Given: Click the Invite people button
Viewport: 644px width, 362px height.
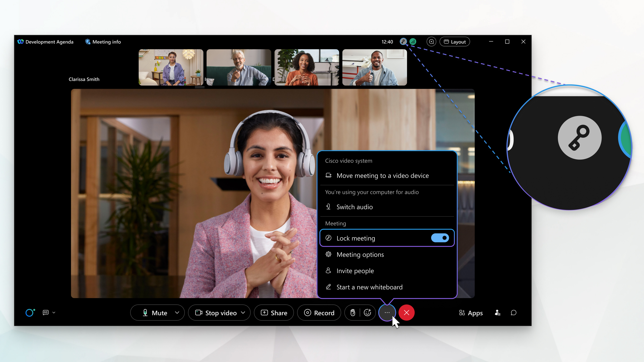Looking at the screenshot, I should coord(355,271).
